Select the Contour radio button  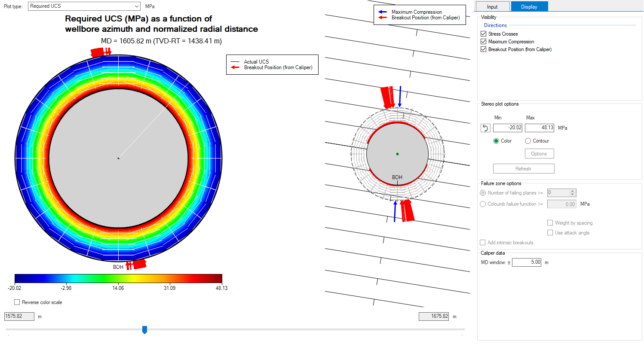[528, 141]
